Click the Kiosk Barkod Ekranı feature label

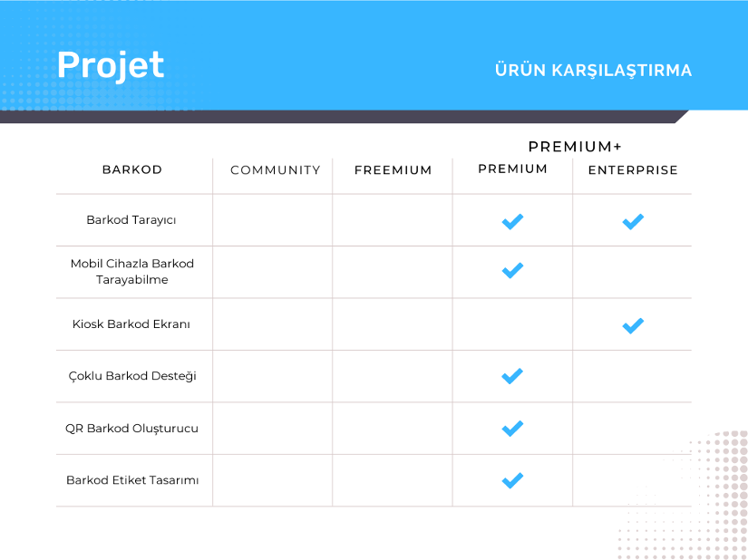[131, 324]
